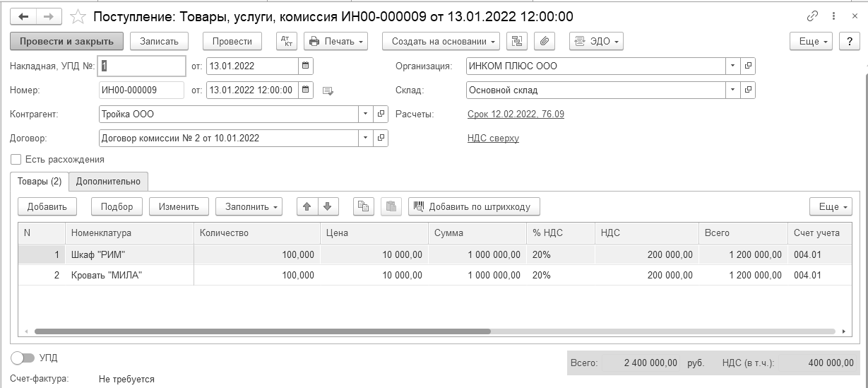Click the Записать button
This screenshot has width=868, height=388.
[159, 41]
